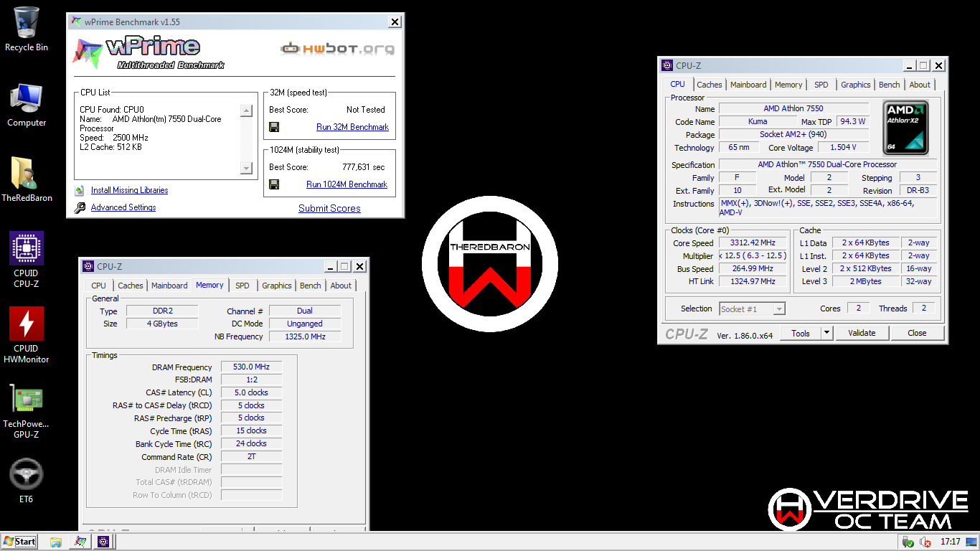980x551 pixels.
Task: Switch to CPU tab in Memory CPU-Z window
Action: click(99, 286)
